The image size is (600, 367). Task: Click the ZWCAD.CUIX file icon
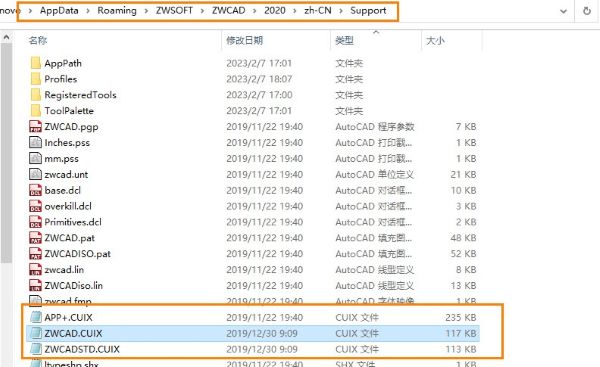tap(36, 333)
